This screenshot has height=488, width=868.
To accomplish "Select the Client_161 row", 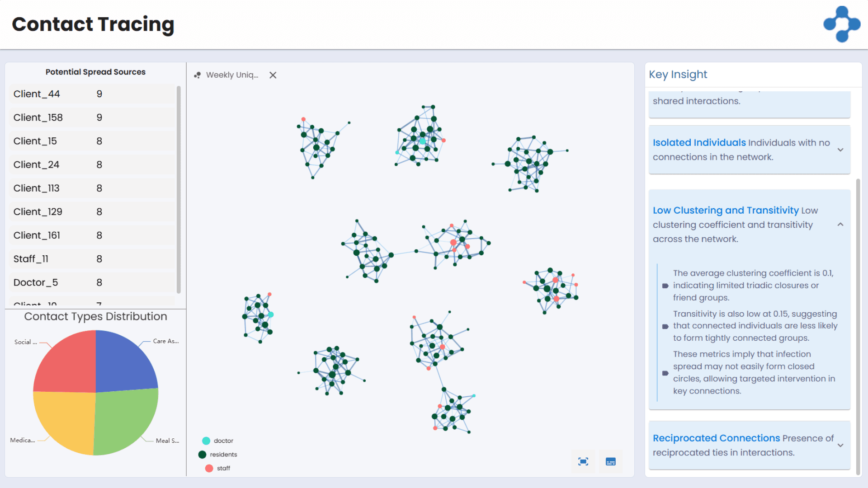I will 92,235.
